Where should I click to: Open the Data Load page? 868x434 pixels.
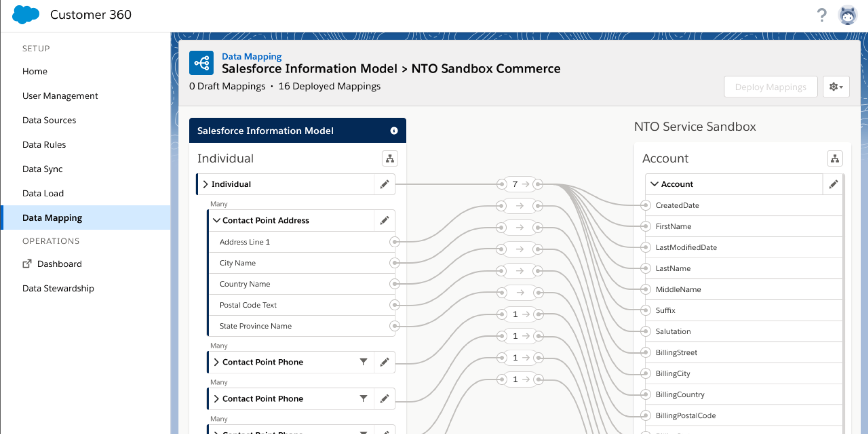pos(43,193)
